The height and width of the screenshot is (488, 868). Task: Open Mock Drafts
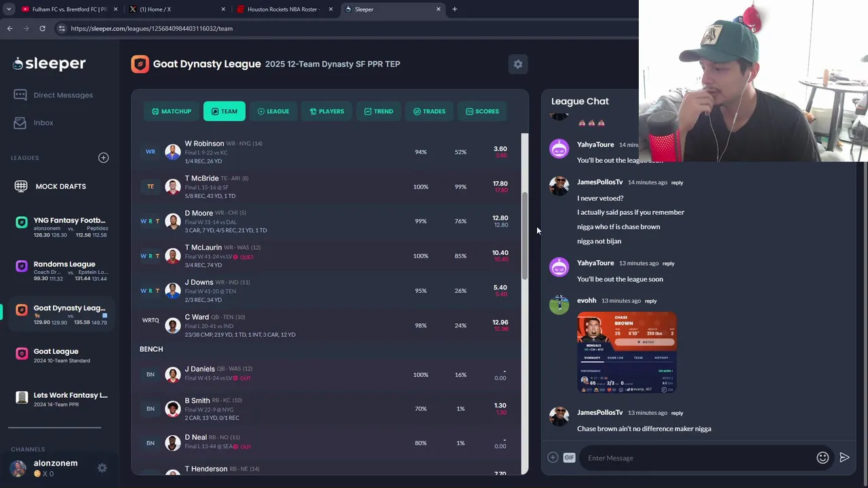pos(52,186)
